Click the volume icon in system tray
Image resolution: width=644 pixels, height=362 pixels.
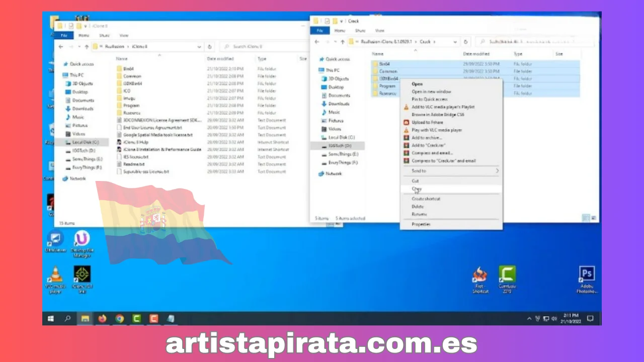[554, 318]
